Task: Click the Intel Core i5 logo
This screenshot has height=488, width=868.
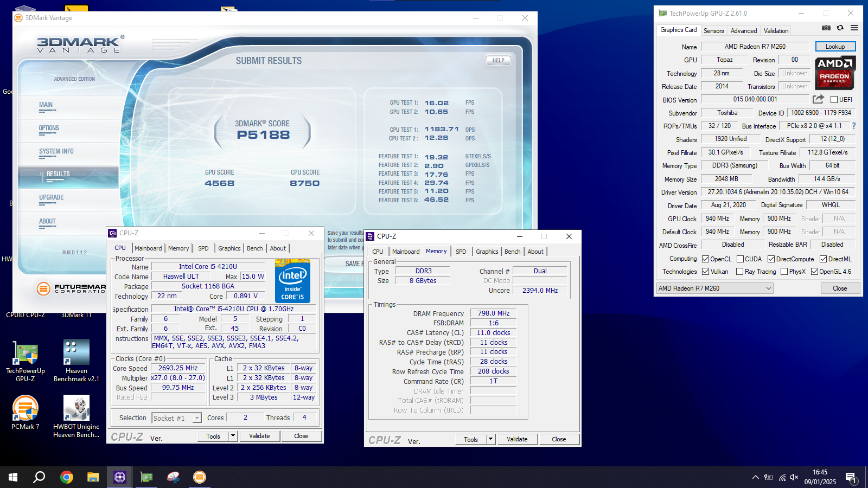Action: tap(292, 281)
